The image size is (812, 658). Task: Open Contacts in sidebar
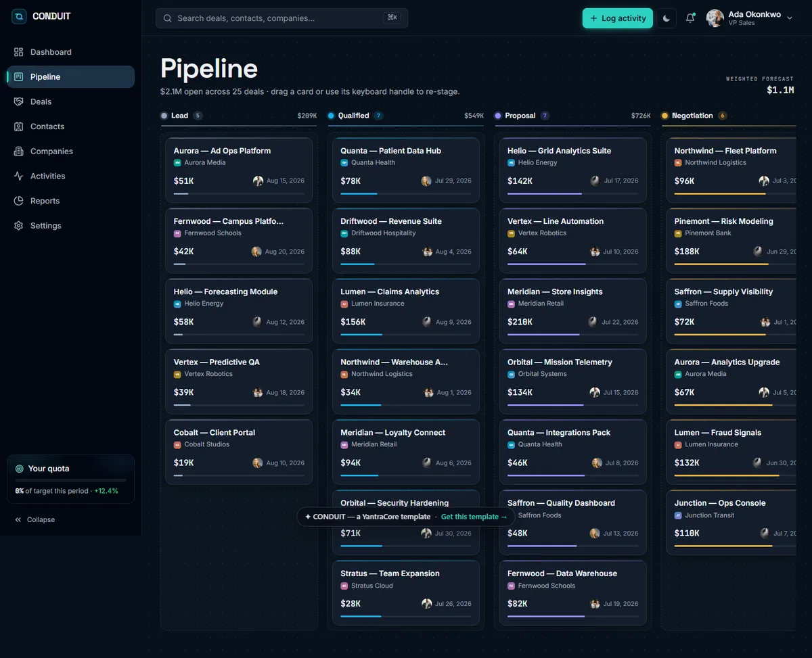point(70,126)
